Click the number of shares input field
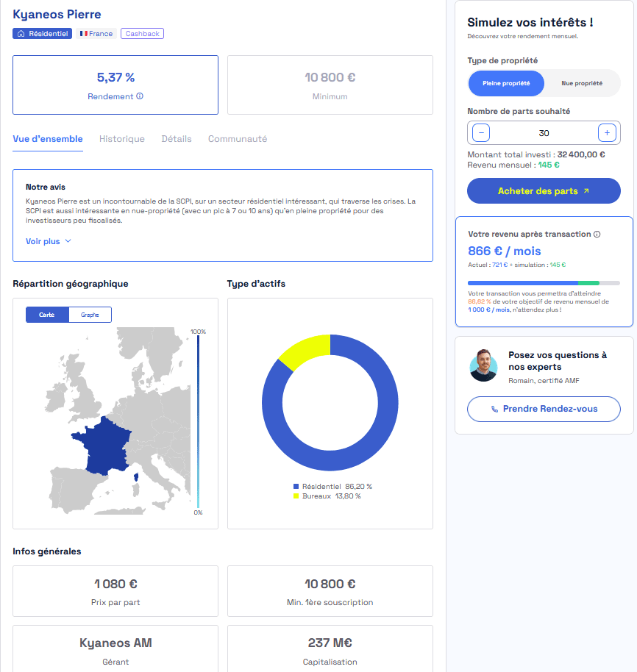This screenshot has width=637, height=672. point(544,133)
